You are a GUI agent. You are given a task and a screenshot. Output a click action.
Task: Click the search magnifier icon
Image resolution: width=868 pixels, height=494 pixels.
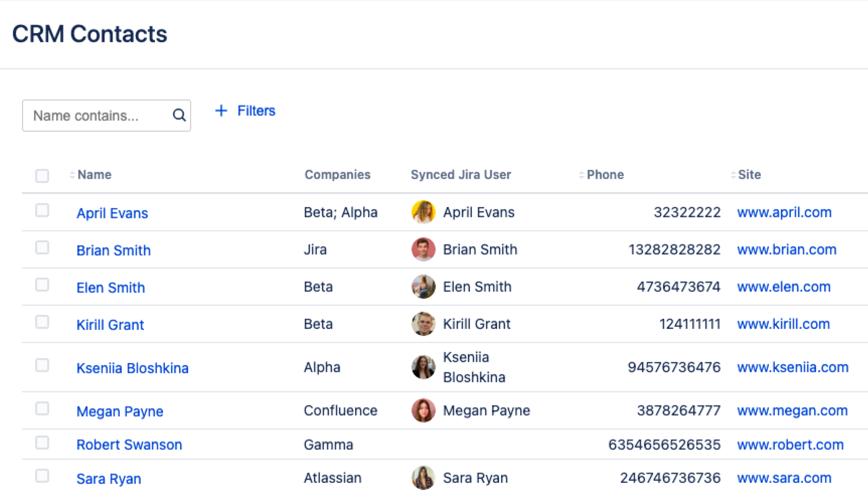click(x=179, y=115)
